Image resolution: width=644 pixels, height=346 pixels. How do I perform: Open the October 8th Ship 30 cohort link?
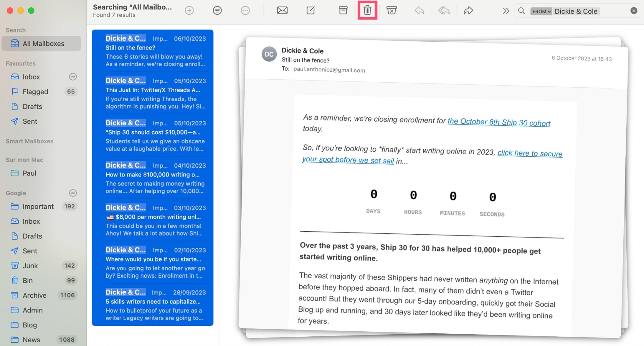499,122
